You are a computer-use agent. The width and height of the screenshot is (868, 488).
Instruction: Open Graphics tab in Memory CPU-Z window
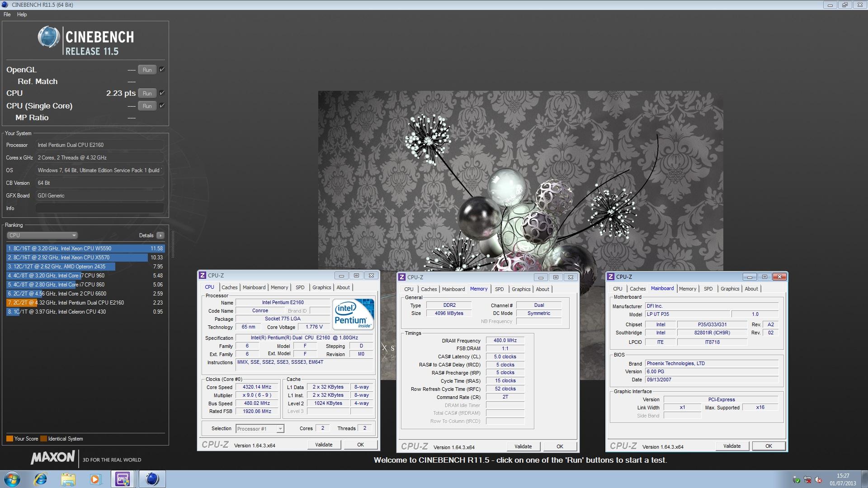[521, 289]
